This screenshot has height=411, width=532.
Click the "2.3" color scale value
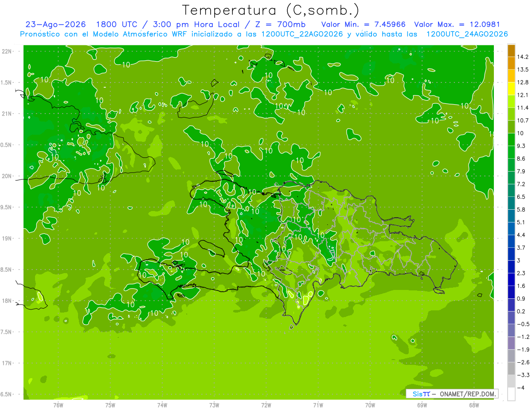(x=521, y=273)
